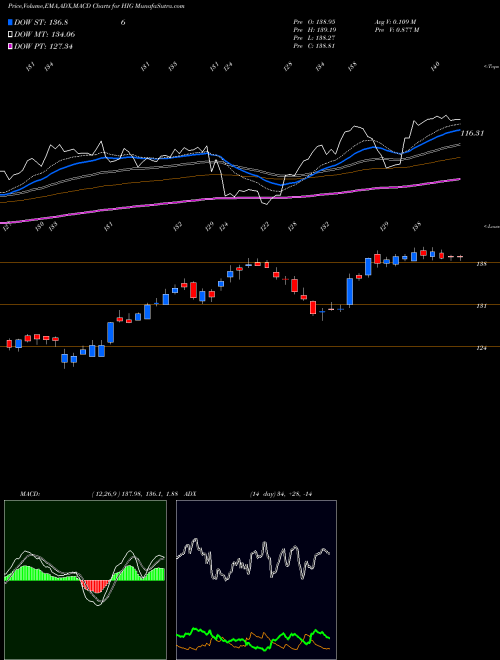Click the 138 price axis label
Image resolution: width=500 pixels, height=660 pixels.
tap(481, 264)
